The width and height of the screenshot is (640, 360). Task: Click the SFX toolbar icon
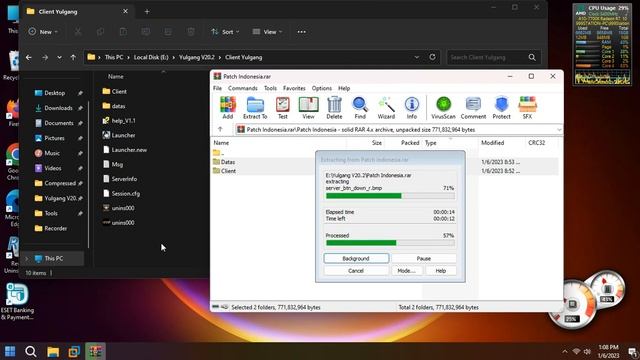(527, 108)
